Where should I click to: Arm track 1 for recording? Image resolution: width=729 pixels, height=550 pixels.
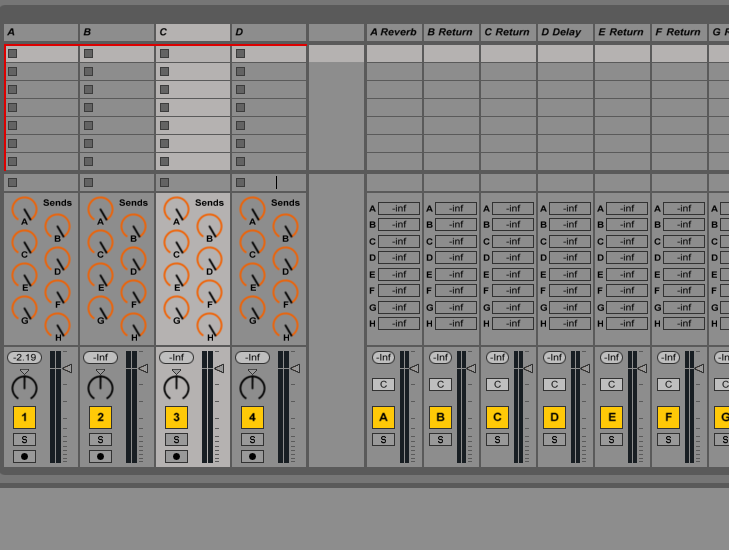pyautogui.click(x=24, y=456)
